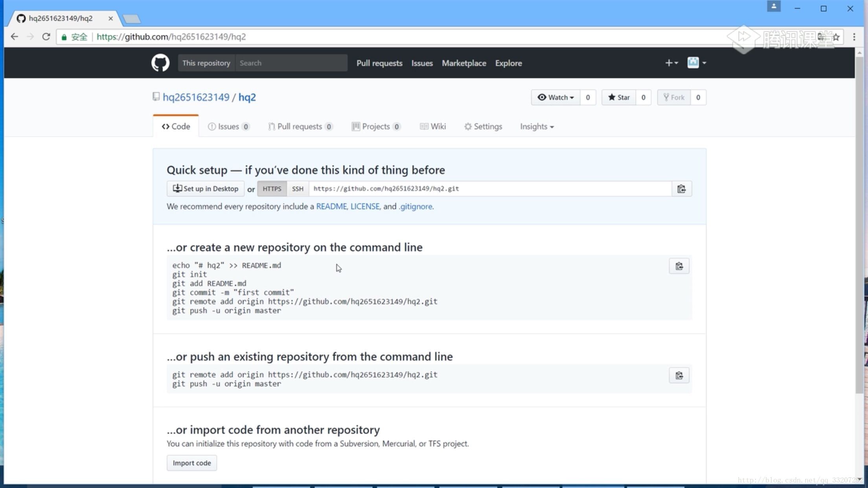Click the clone URL text field

click(x=490, y=189)
